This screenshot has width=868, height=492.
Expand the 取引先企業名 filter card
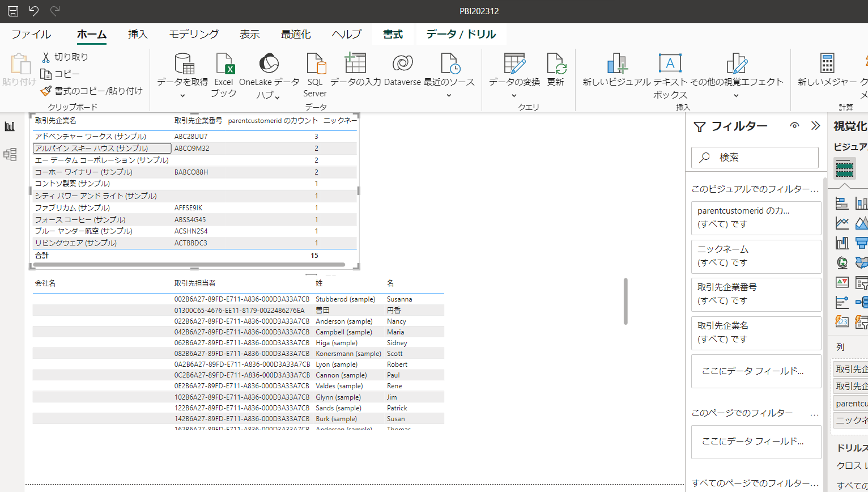pos(756,333)
